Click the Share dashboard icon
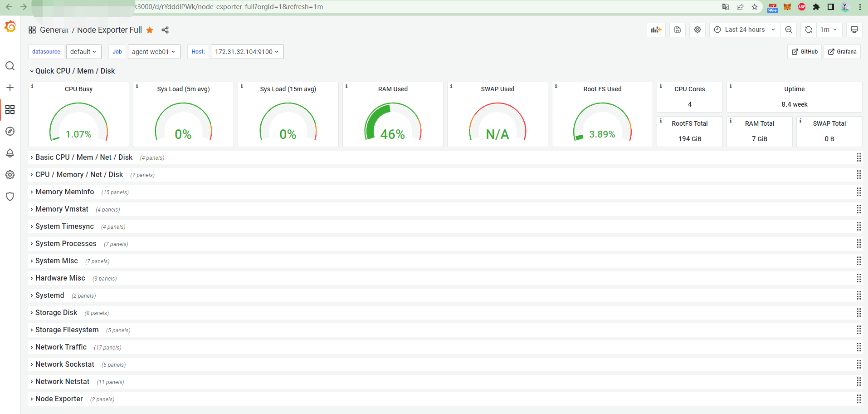 165,30
